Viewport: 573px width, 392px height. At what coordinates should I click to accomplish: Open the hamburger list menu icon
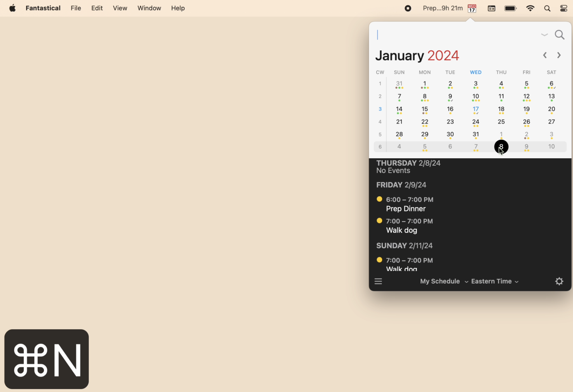point(378,281)
